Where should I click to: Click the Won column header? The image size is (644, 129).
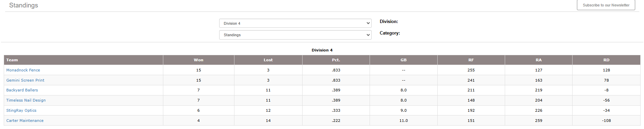click(x=199, y=60)
